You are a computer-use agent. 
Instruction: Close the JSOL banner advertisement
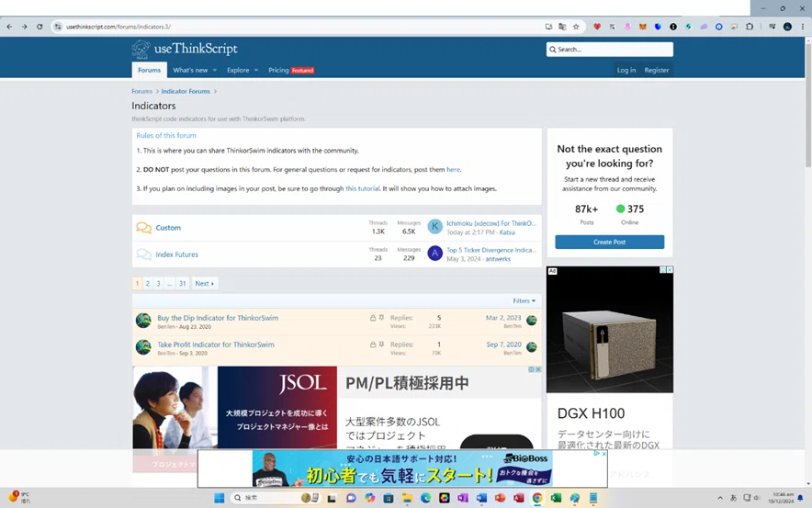click(x=538, y=369)
